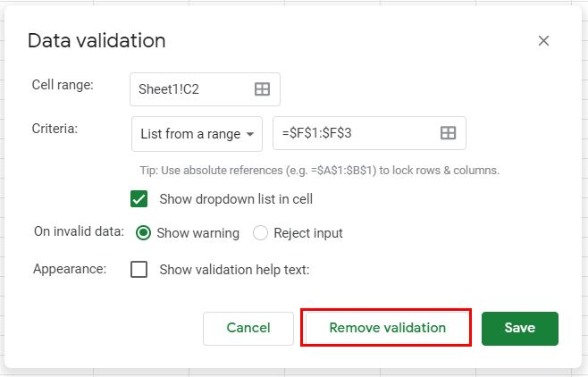Click the Cancel button
The height and width of the screenshot is (377, 588).
(x=248, y=328)
